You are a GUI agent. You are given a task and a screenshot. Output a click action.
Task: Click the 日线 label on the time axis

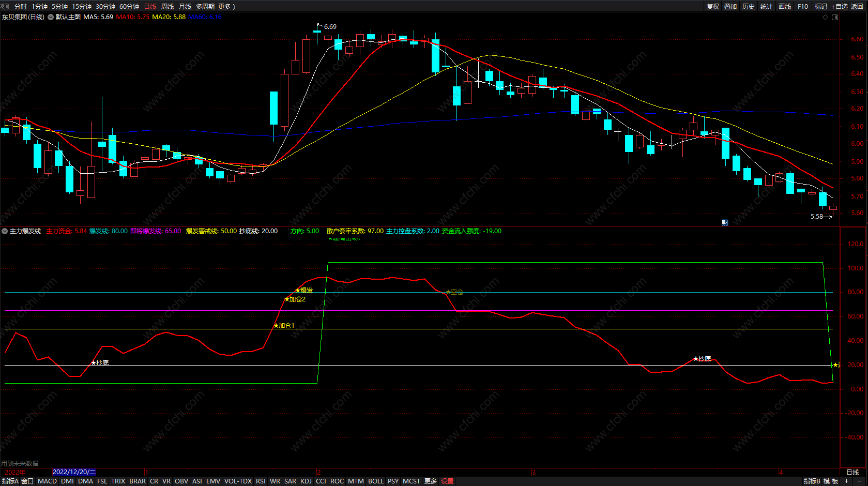tap(852, 472)
